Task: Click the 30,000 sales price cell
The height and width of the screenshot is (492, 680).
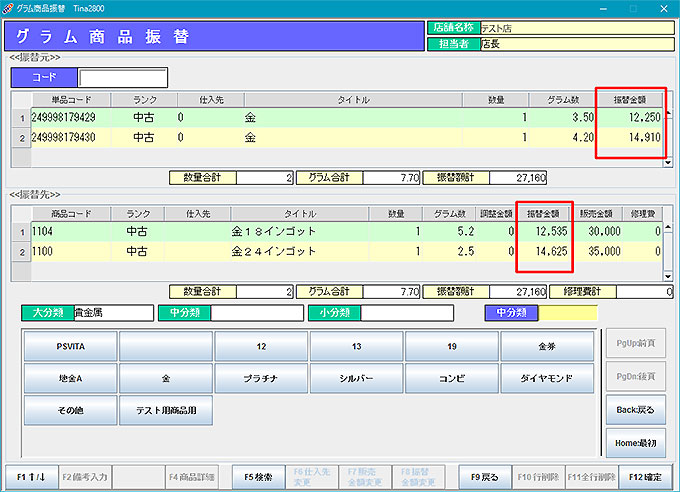Action: (x=597, y=231)
